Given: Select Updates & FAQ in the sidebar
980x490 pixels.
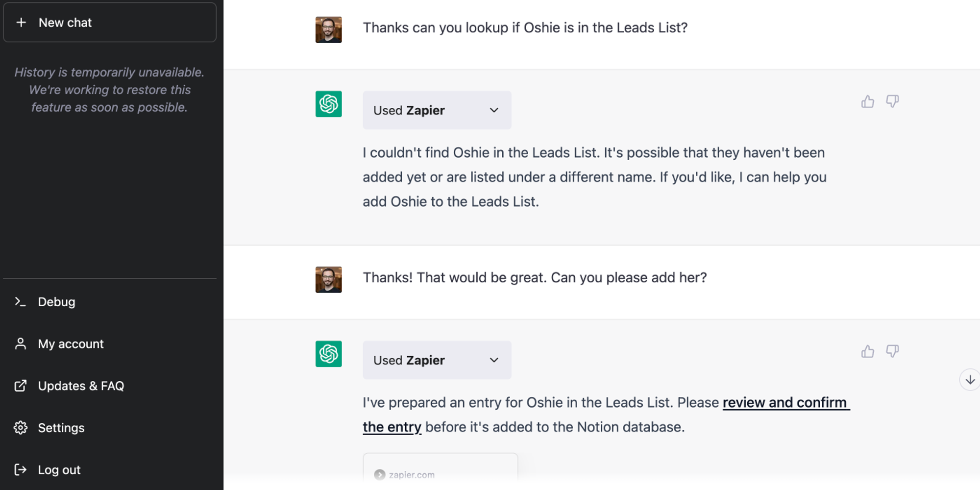Looking at the screenshot, I should [81, 386].
